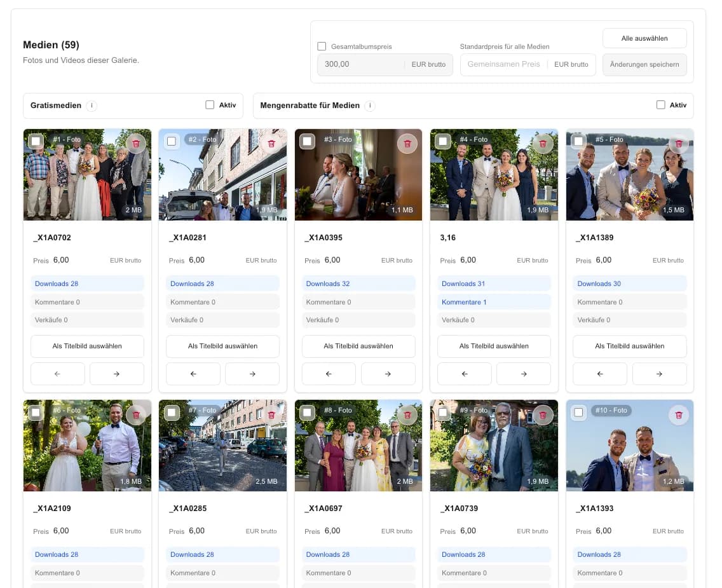722x588 pixels.
Task: Click Kommentare 1 on photo 3,16
Action: coord(494,302)
